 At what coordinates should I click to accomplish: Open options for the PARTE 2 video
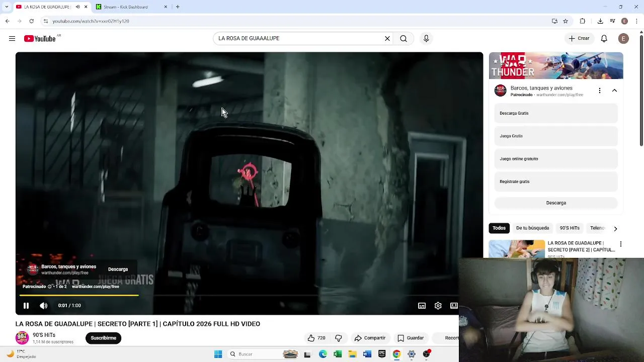point(620,244)
